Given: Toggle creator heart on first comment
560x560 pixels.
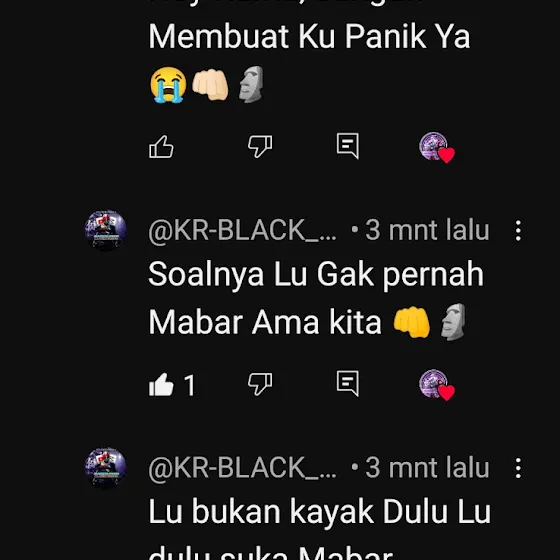Looking at the screenshot, I should click(437, 148).
